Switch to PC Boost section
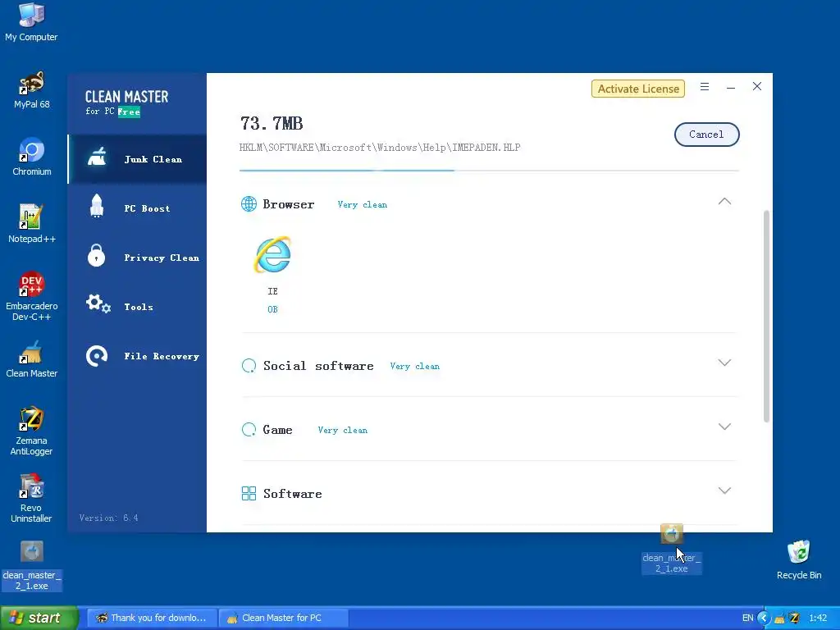 137,208
